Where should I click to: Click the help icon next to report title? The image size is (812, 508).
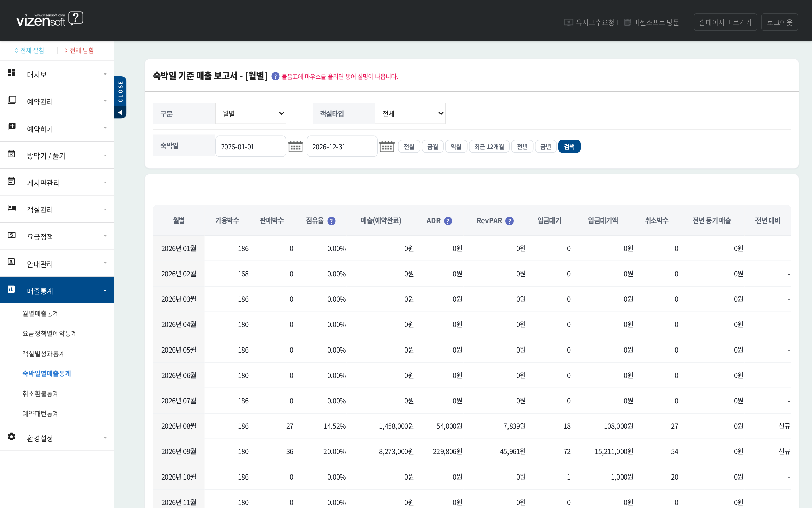[x=275, y=77]
